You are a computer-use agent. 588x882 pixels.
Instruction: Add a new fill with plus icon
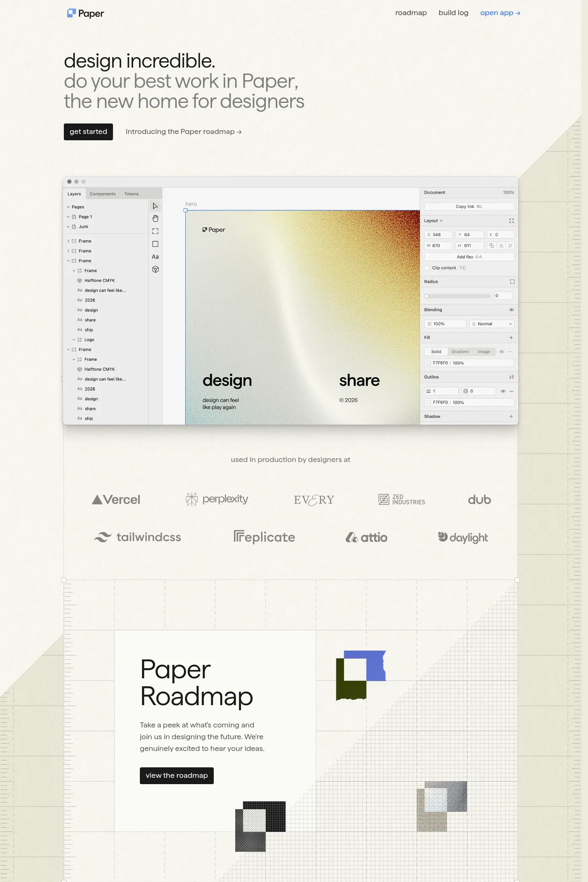pyautogui.click(x=511, y=338)
